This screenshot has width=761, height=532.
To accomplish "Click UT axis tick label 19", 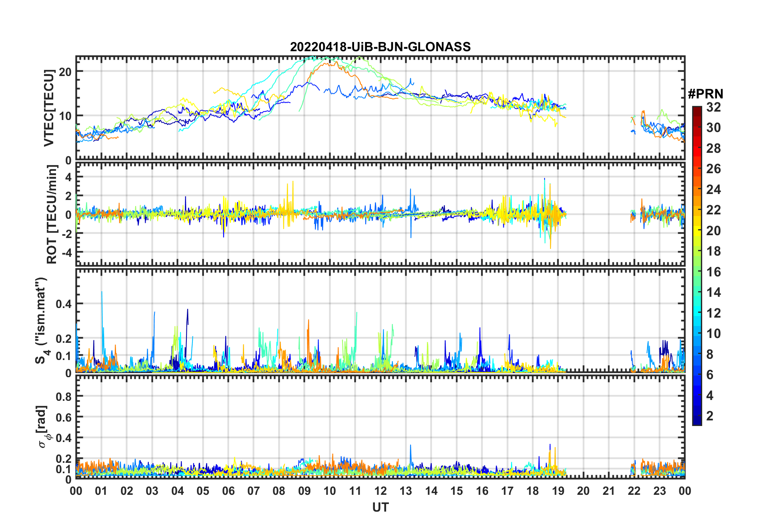I will 558,491.
